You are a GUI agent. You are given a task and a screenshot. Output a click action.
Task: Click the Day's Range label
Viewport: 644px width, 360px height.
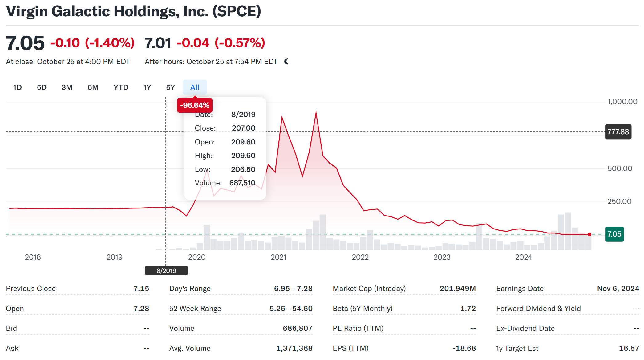[190, 289]
